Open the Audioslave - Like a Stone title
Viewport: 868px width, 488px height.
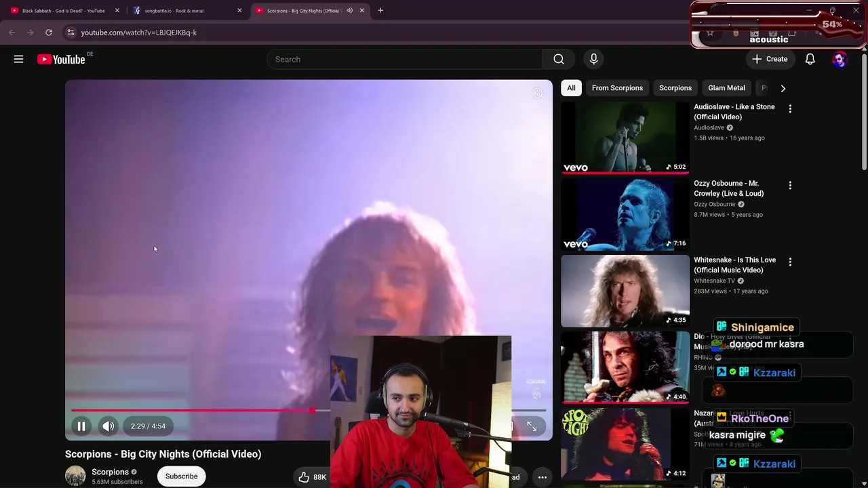point(734,112)
